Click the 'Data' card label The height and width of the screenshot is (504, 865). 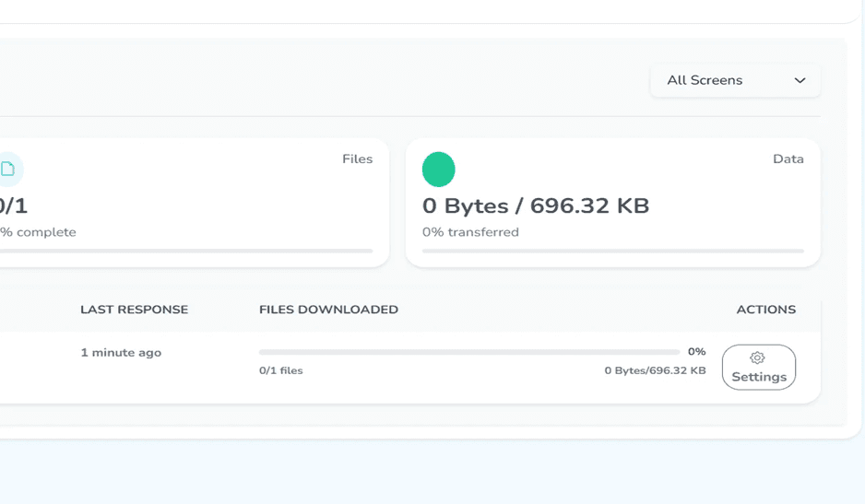click(788, 158)
